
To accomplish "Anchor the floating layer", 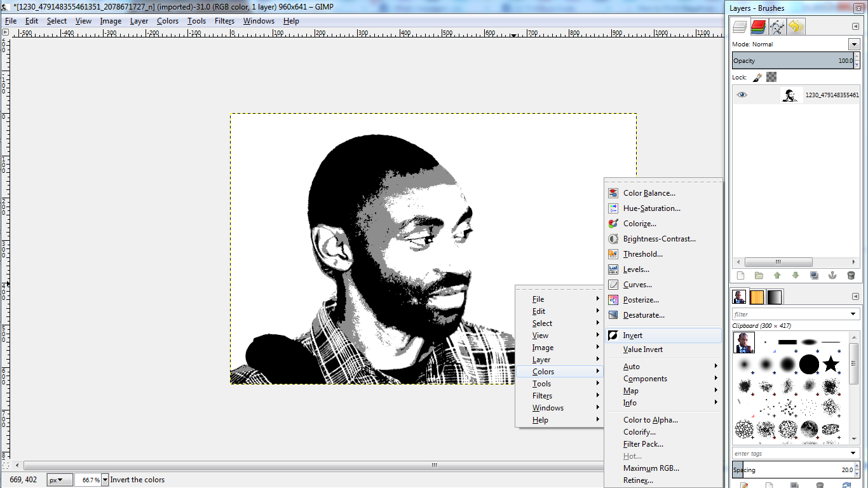I will 832,276.
